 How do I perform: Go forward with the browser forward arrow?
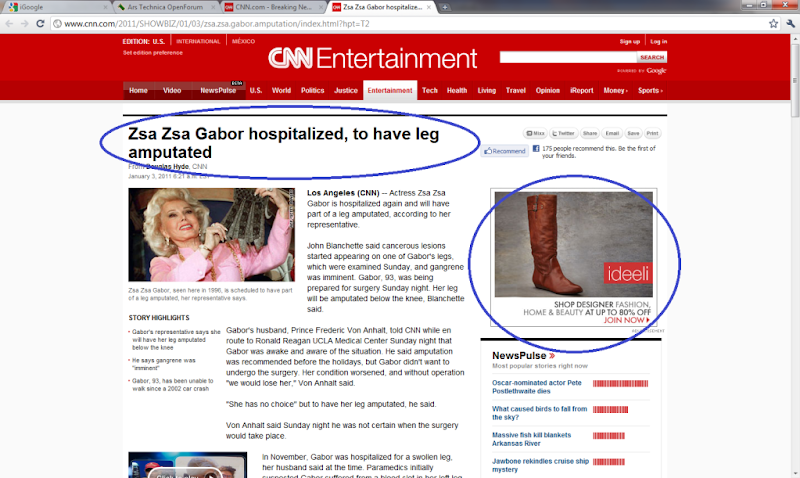pyautogui.click(x=24, y=23)
